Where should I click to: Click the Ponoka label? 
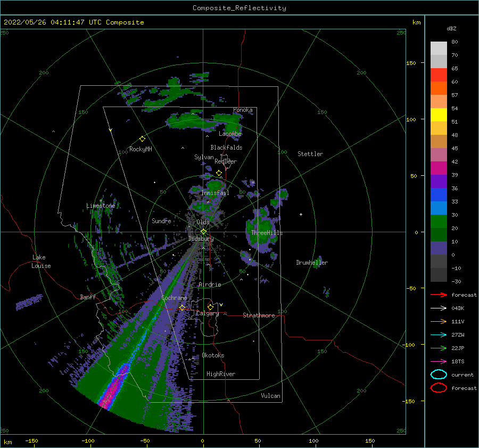pos(243,110)
